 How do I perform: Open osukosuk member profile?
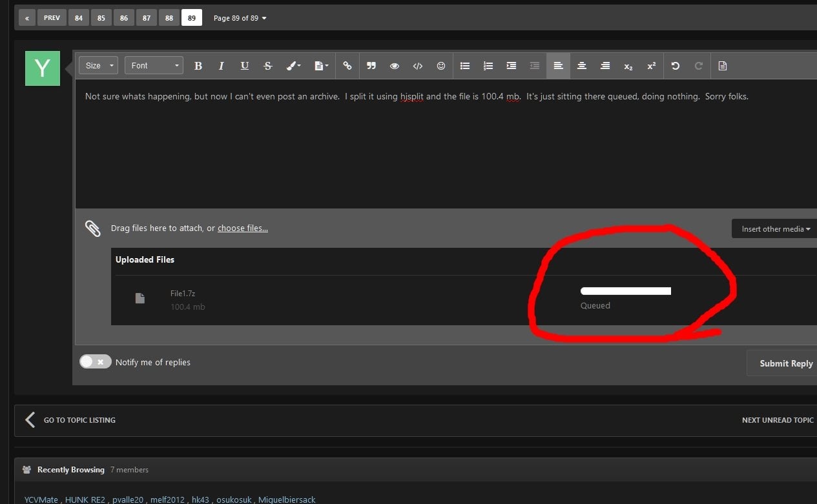[234, 499]
